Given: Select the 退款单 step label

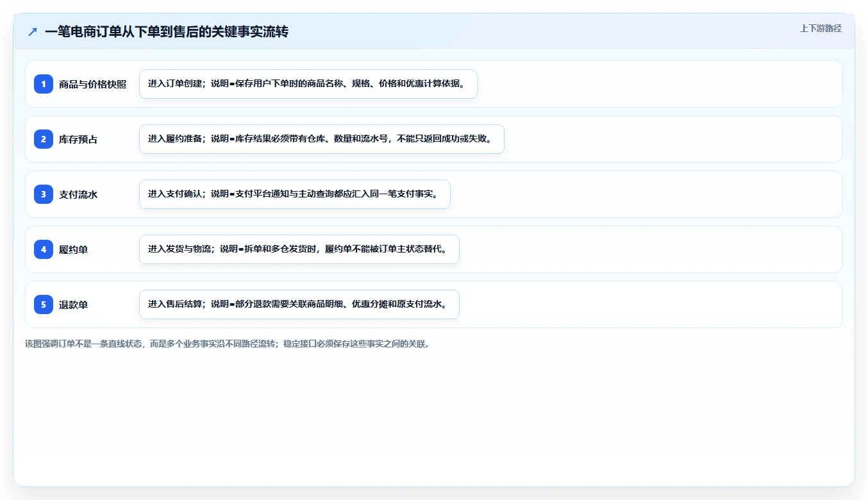Looking at the screenshot, I should pos(73,304).
